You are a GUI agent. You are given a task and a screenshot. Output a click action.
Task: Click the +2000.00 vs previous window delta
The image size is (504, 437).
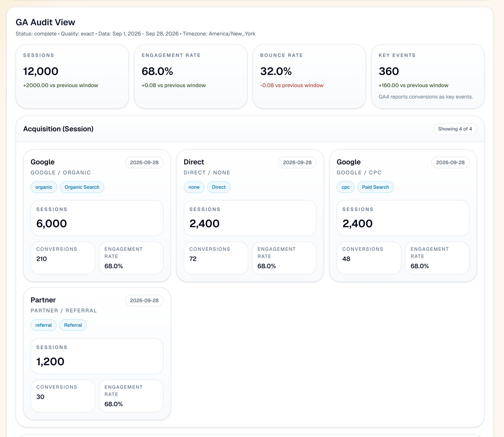(61, 85)
